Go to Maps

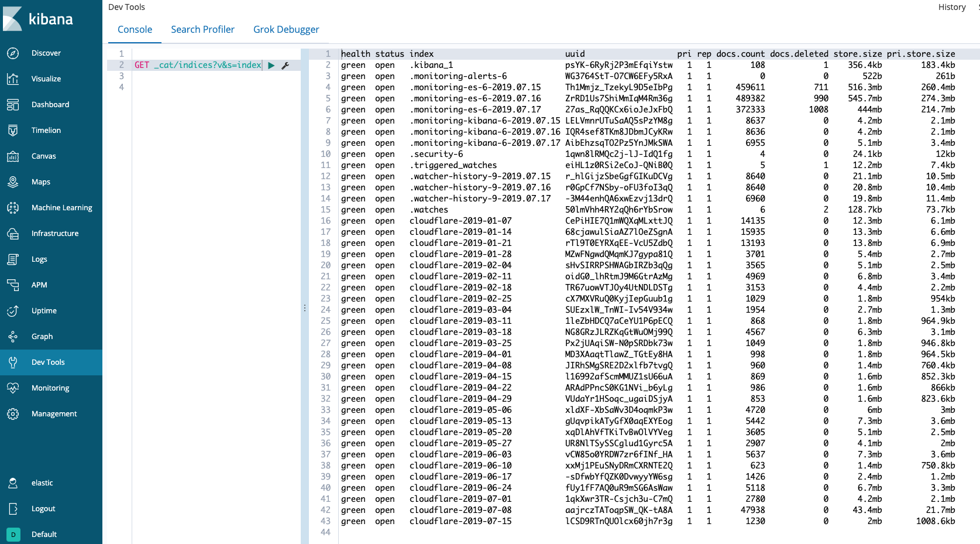point(40,182)
